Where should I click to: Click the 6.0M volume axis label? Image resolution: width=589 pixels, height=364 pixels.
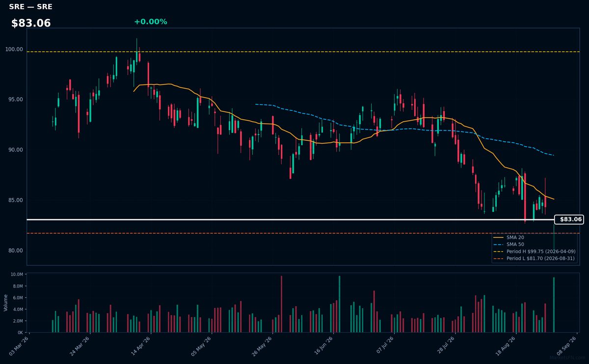coord(18,298)
